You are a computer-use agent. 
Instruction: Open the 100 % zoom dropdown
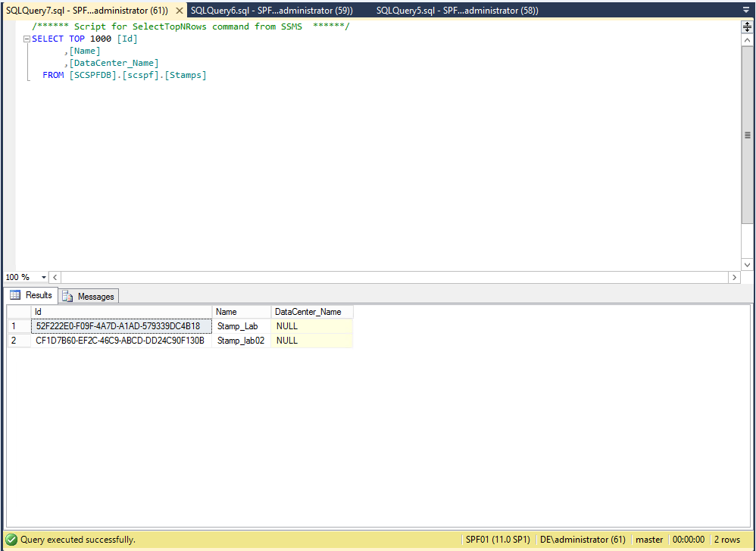point(44,278)
